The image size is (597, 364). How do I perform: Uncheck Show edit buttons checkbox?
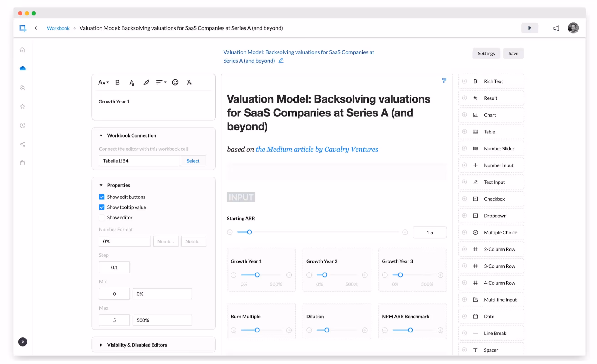coord(102,197)
